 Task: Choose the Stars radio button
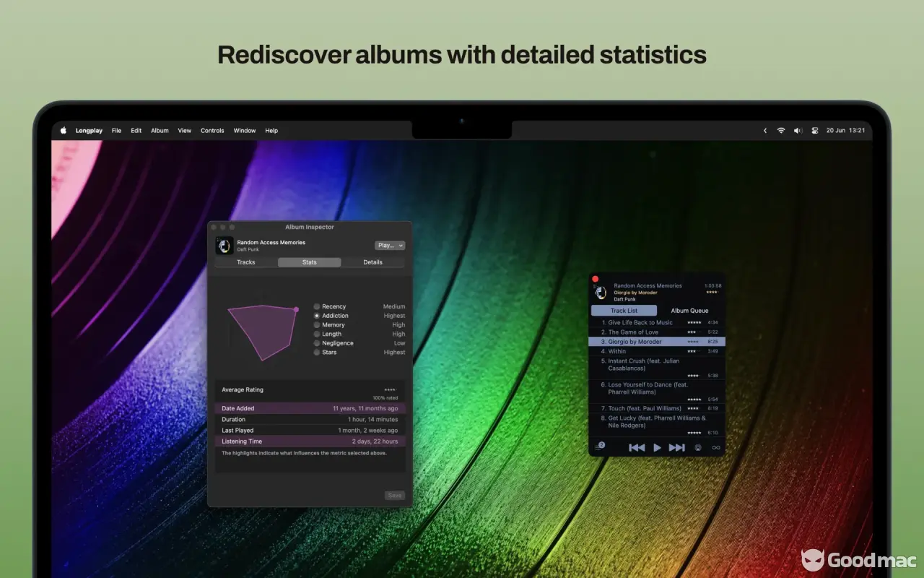coord(317,353)
